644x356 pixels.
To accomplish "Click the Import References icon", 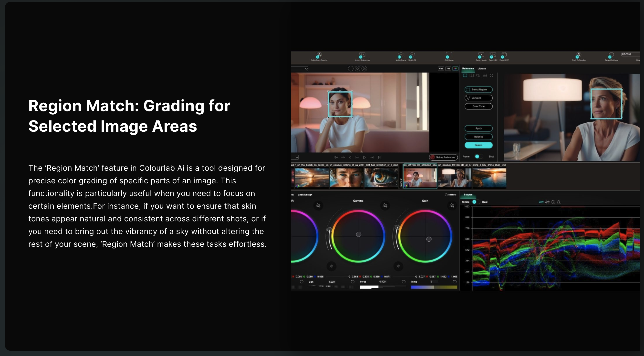I will click(x=362, y=55).
